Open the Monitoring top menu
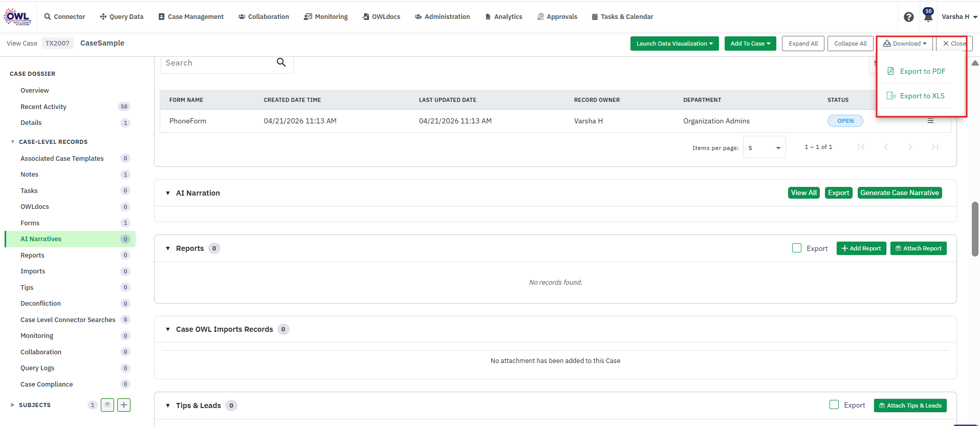The height and width of the screenshot is (426, 980). click(326, 17)
